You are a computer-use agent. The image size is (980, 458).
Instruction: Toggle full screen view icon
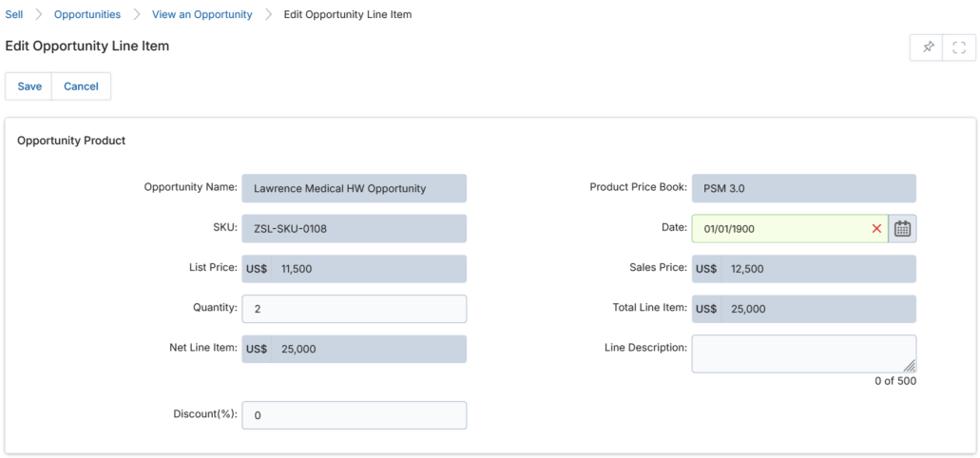pyautogui.click(x=959, y=48)
